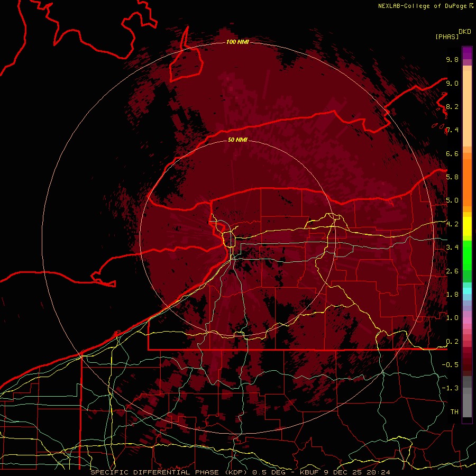Click the 1.0 scale label
Viewport: 476px width, 476px height.
pos(452,318)
